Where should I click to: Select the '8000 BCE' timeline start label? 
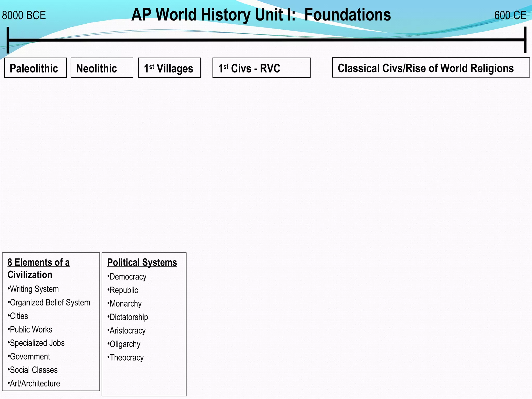point(24,15)
